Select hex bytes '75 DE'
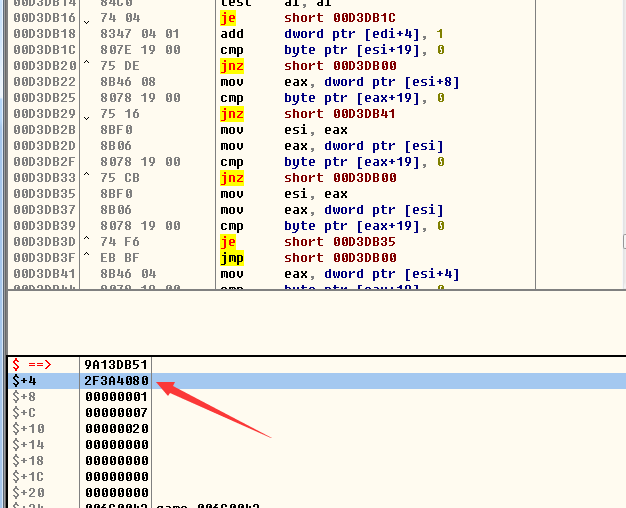This screenshot has height=508, width=626. [120, 66]
